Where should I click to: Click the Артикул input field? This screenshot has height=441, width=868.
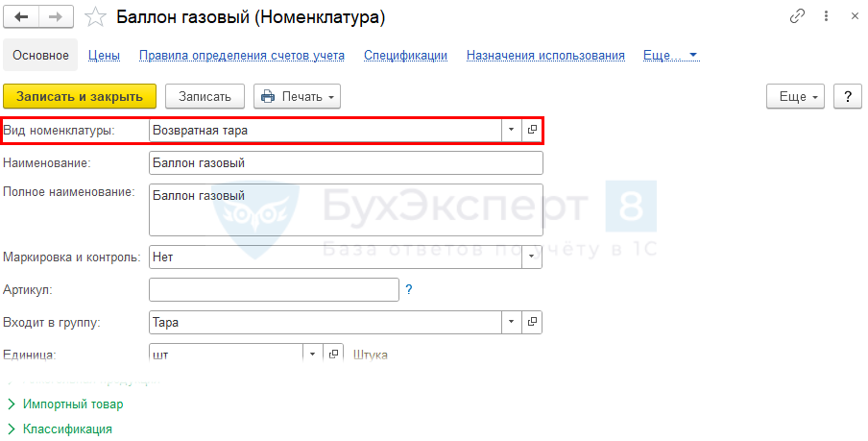tap(274, 290)
